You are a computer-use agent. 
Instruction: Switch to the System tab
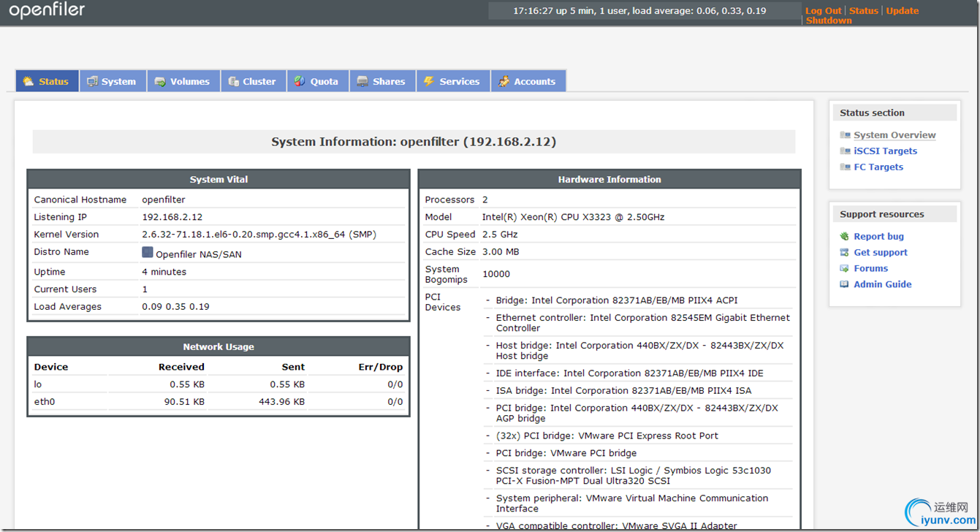click(113, 81)
